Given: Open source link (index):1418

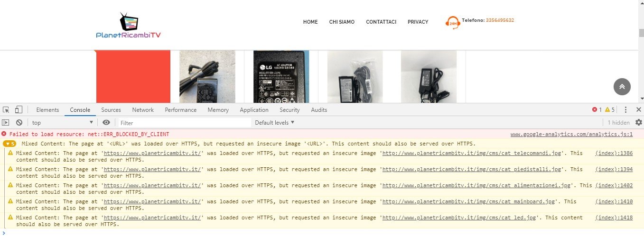Looking at the screenshot, I should 614,218.
